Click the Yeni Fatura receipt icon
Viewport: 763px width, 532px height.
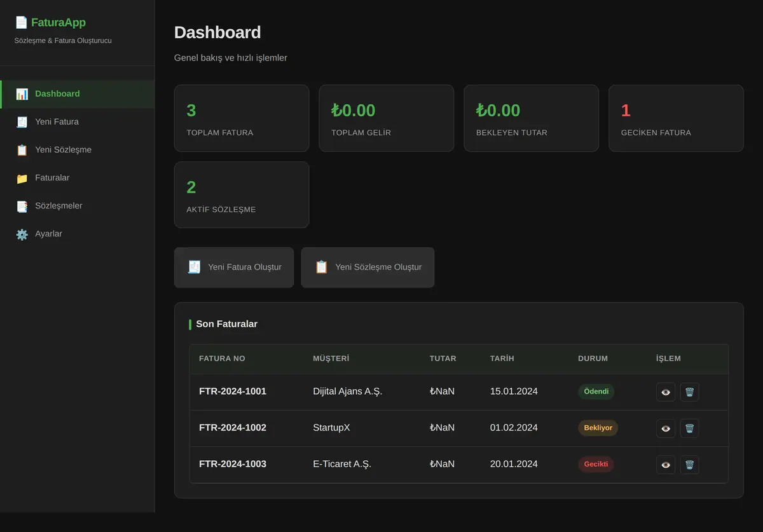[22, 122]
